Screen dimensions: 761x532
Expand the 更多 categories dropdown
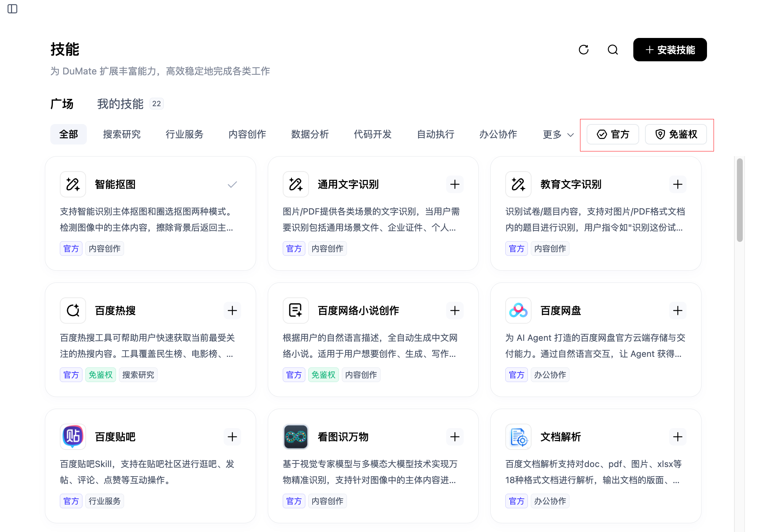(x=558, y=135)
